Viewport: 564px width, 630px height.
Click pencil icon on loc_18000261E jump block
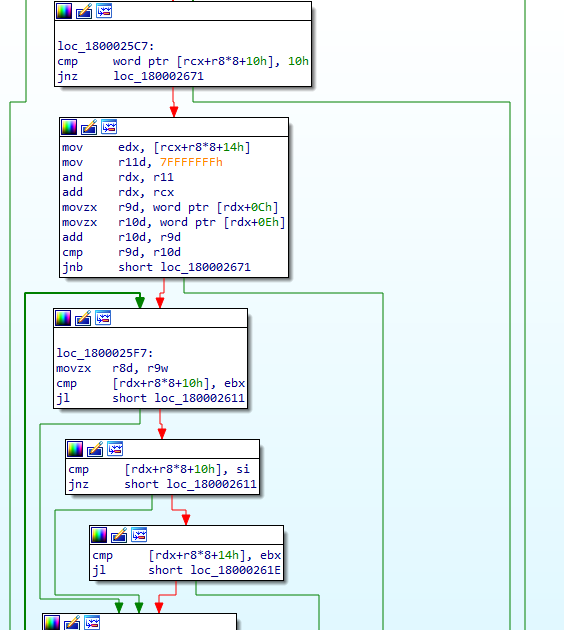(119, 535)
